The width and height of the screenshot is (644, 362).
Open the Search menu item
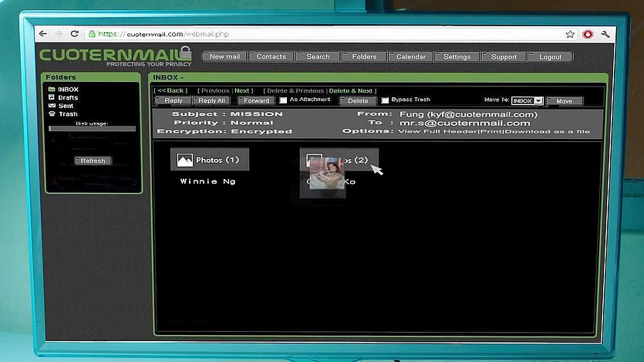tap(318, 56)
